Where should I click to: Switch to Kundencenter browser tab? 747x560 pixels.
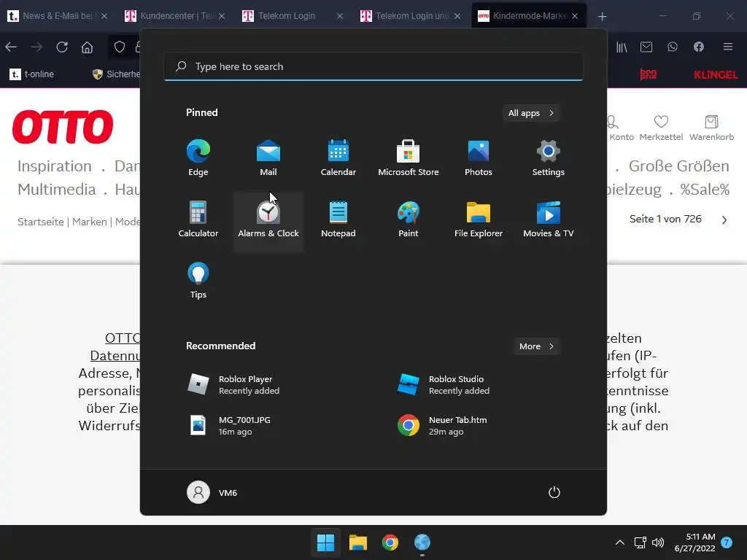coord(174,16)
